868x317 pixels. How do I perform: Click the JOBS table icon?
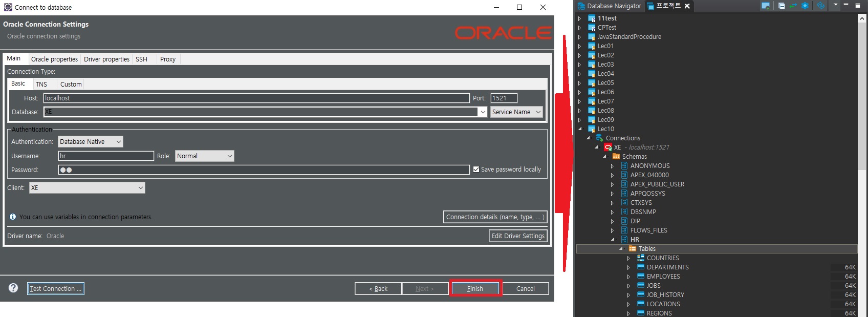[x=641, y=285]
